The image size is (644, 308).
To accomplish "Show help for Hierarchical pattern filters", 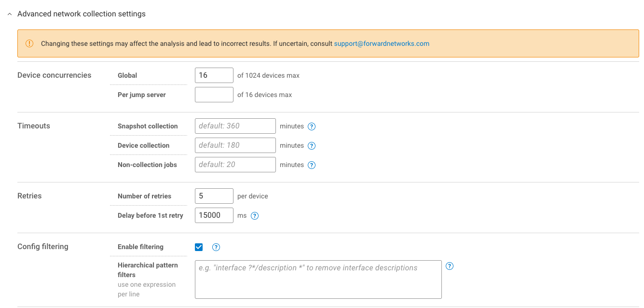I will (450, 266).
